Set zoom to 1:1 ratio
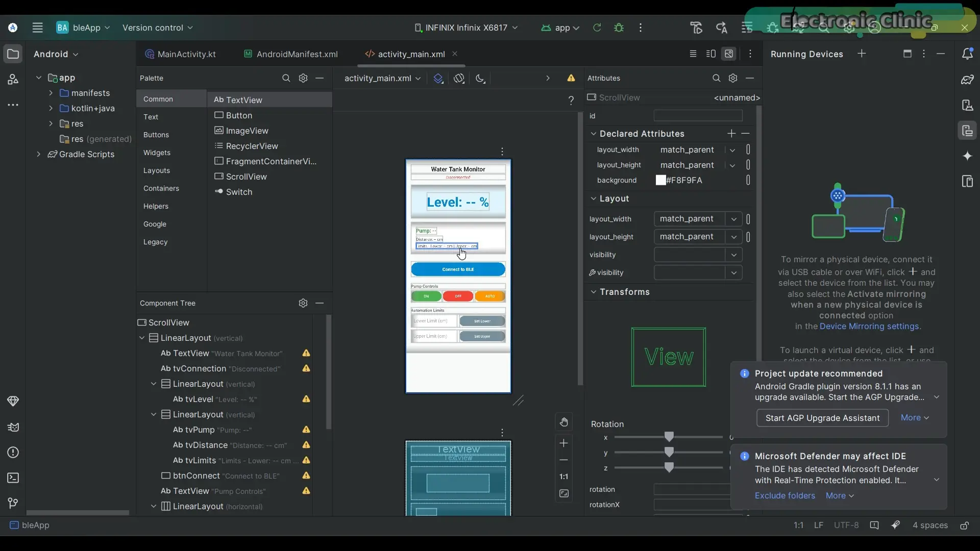This screenshot has height=551, width=980. click(563, 477)
